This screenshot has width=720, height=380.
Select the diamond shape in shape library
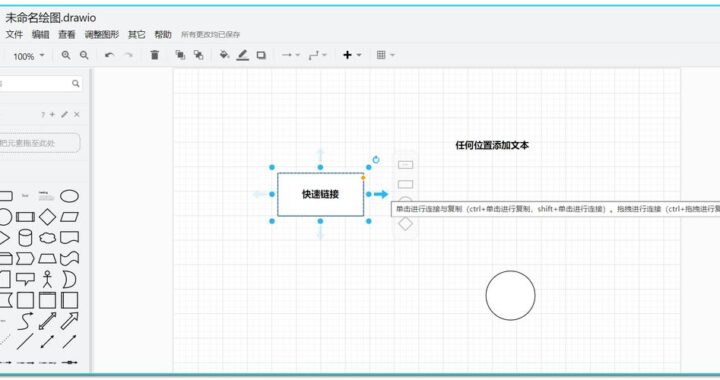click(x=47, y=217)
